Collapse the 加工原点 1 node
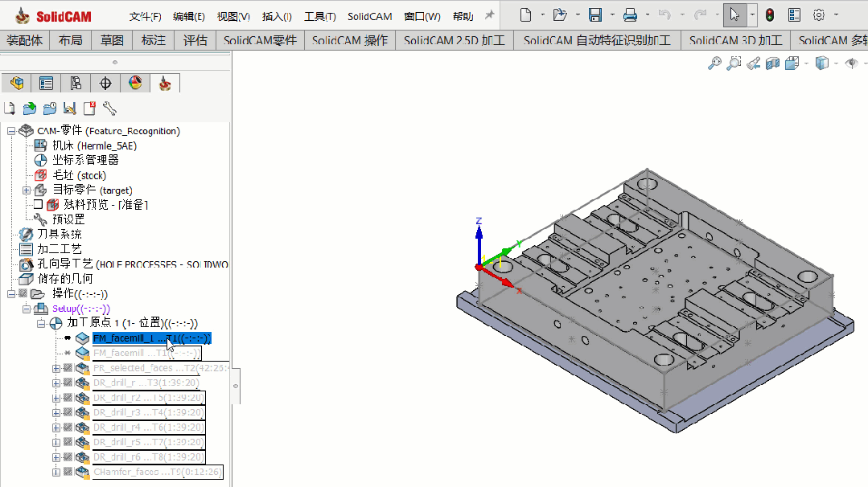 click(41, 323)
